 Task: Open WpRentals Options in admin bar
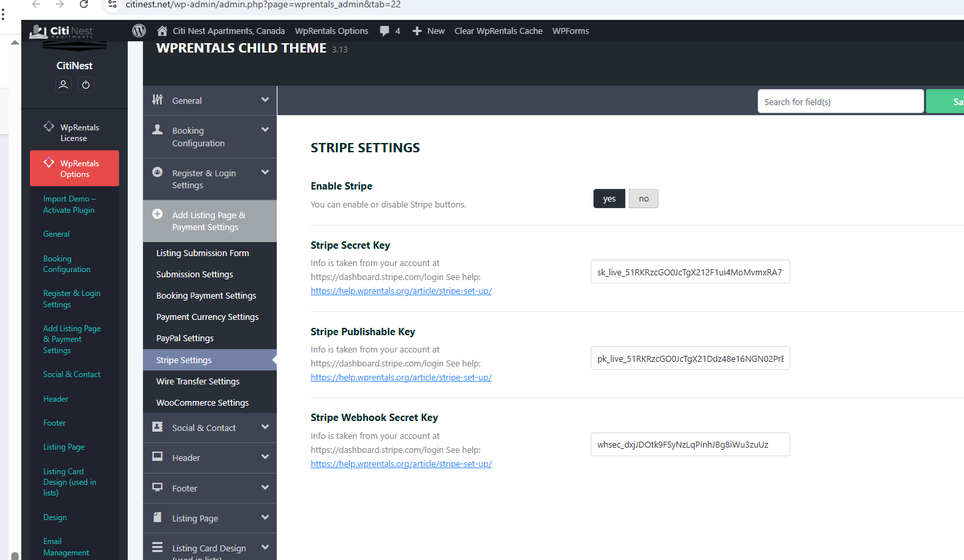331,31
